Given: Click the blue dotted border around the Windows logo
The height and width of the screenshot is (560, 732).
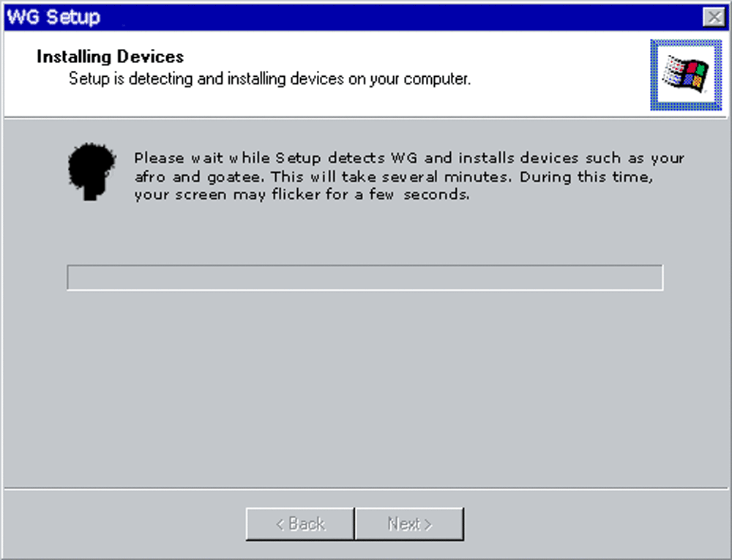Looking at the screenshot, I should (686, 43).
